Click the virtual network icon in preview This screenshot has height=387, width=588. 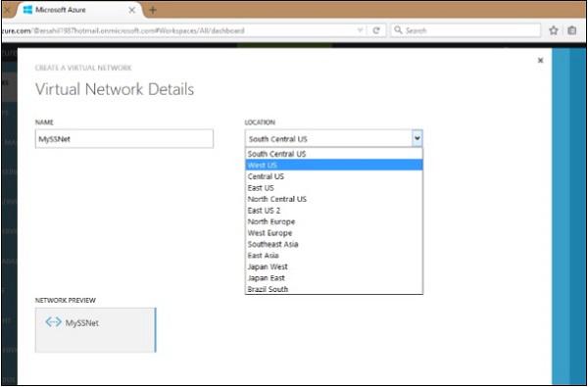point(53,321)
